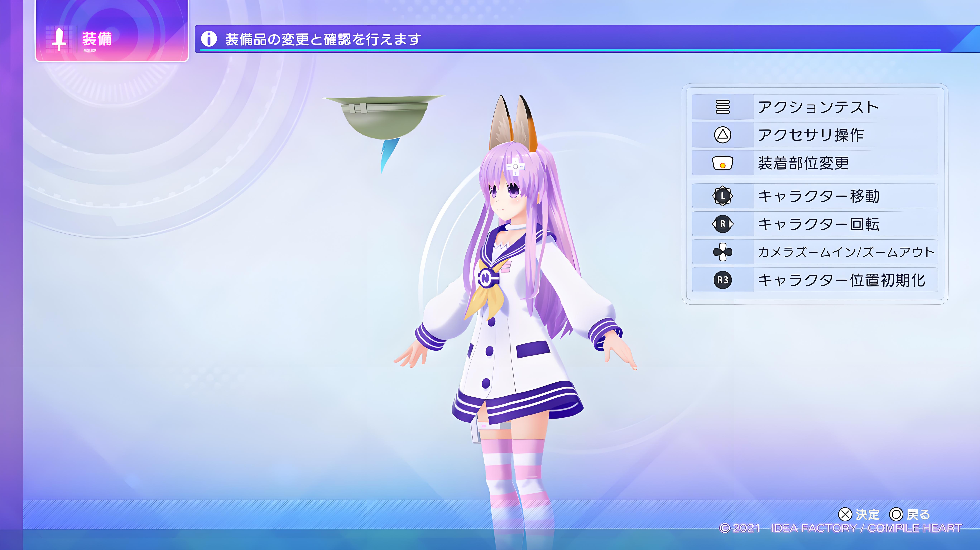
Task: Select the キャラクター回転 entry
Action: (x=815, y=224)
